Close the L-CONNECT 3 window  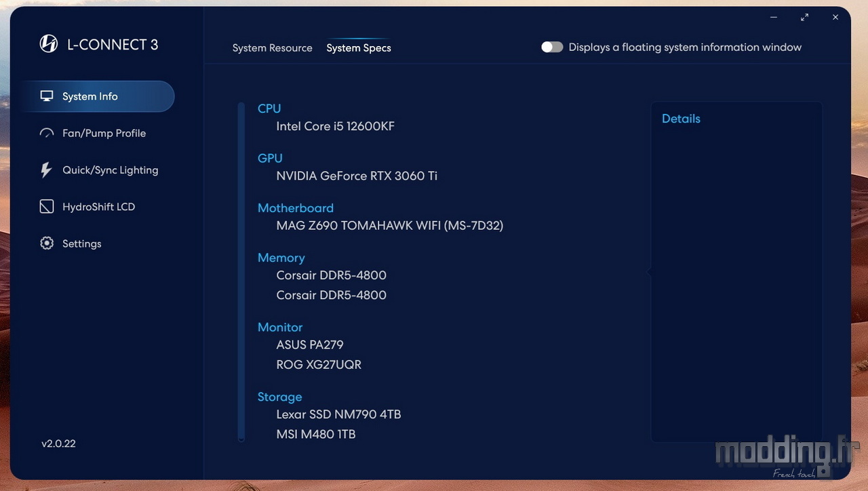835,17
